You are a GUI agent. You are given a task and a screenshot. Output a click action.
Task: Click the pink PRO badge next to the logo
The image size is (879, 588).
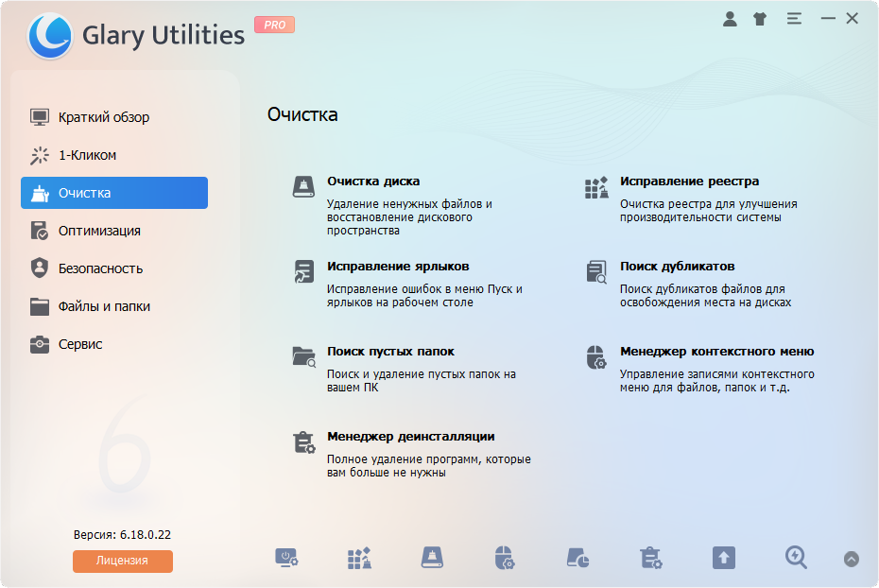pyautogui.click(x=274, y=26)
